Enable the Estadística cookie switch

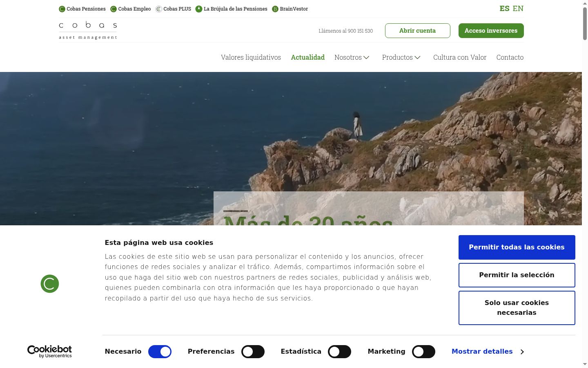tap(339, 352)
